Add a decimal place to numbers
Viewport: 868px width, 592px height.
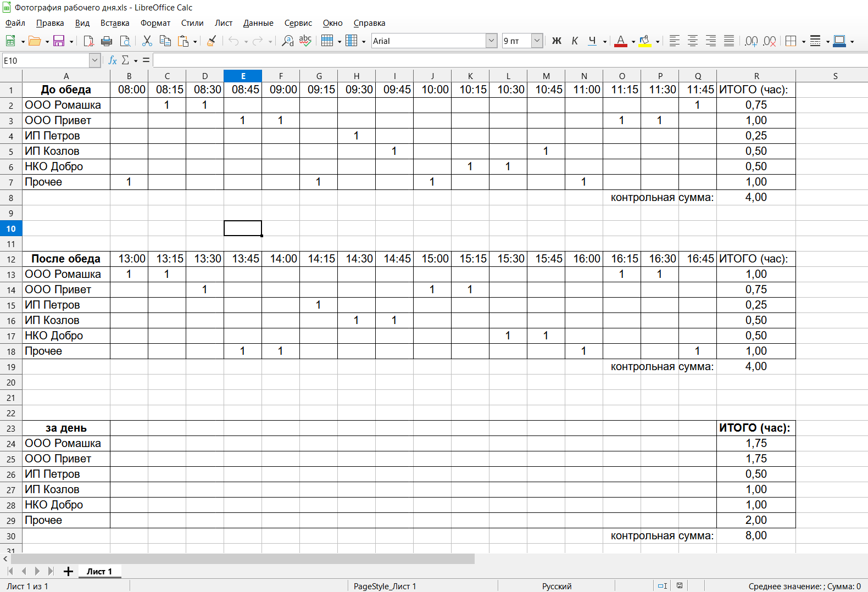pos(751,41)
